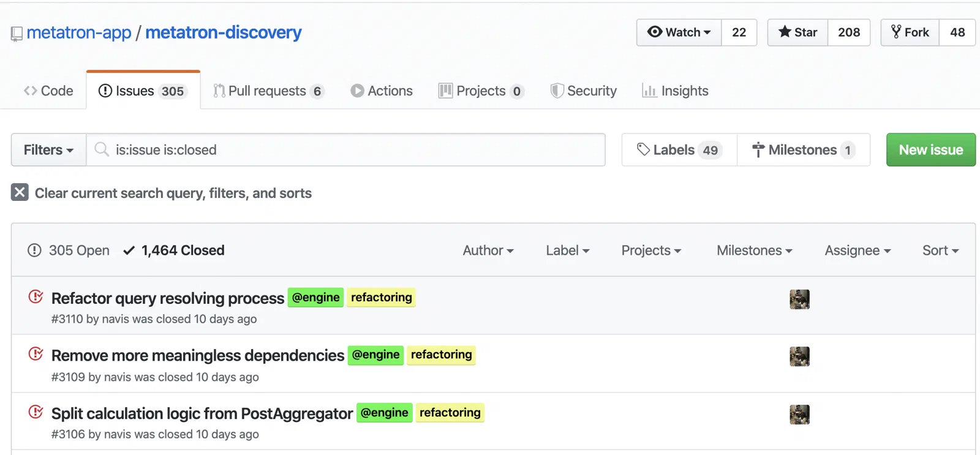Go to the Actions tab
Image resolution: width=980 pixels, height=455 pixels.
tap(382, 91)
